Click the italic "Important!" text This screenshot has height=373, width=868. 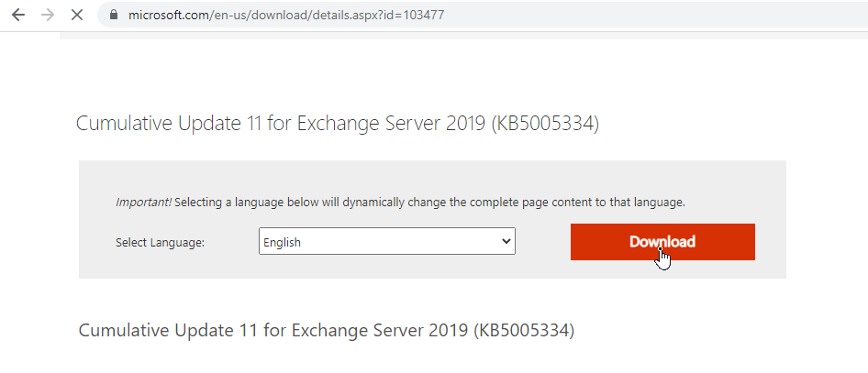[x=143, y=203]
